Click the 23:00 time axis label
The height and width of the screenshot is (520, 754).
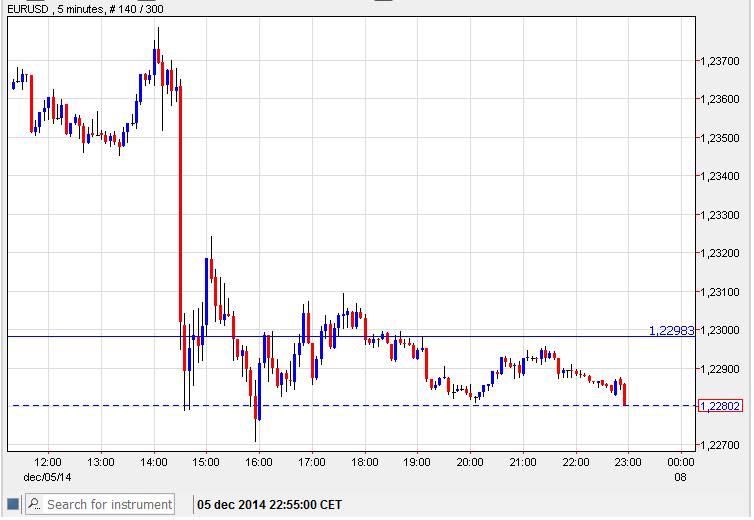627,462
